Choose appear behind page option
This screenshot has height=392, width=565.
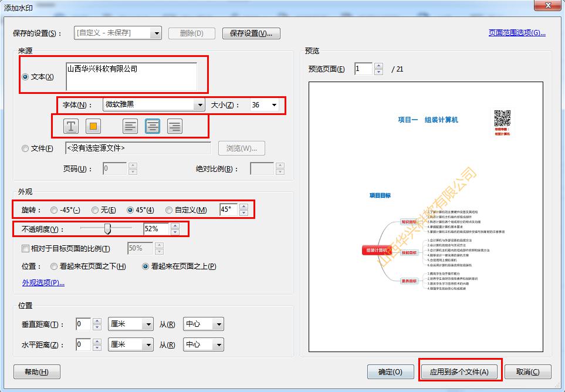(x=55, y=266)
